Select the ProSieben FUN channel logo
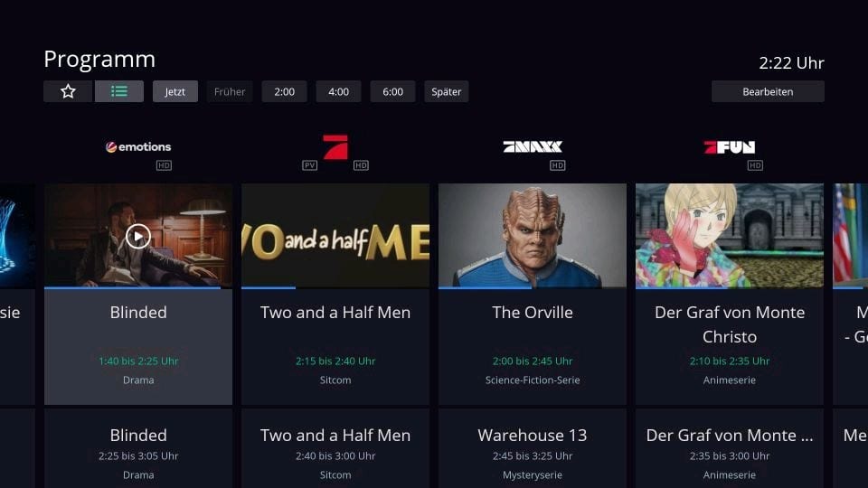The width and height of the screenshot is (868, 488). pos(730,146)
